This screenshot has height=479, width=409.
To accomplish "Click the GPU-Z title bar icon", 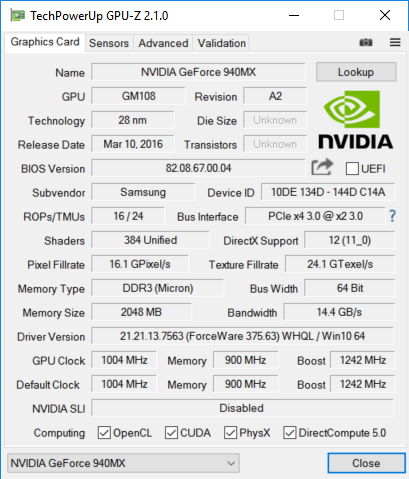I will 17,15.
